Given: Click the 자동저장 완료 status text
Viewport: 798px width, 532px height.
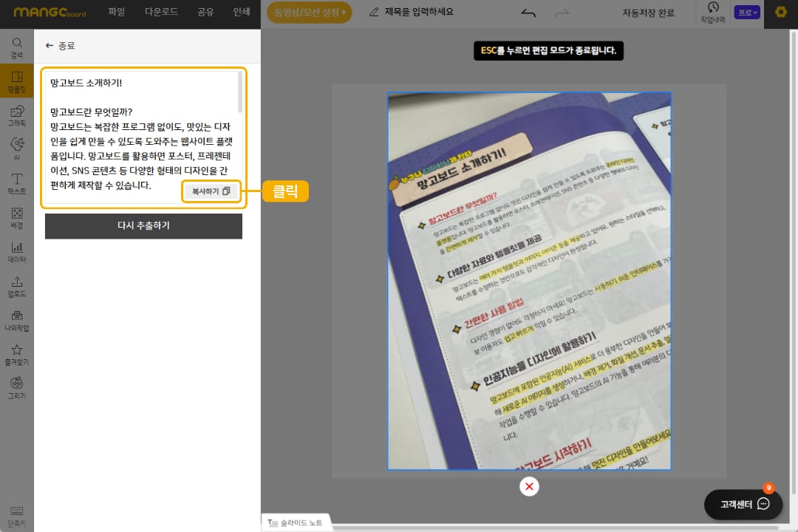Looking at the screenshot, I should [649, 13].
